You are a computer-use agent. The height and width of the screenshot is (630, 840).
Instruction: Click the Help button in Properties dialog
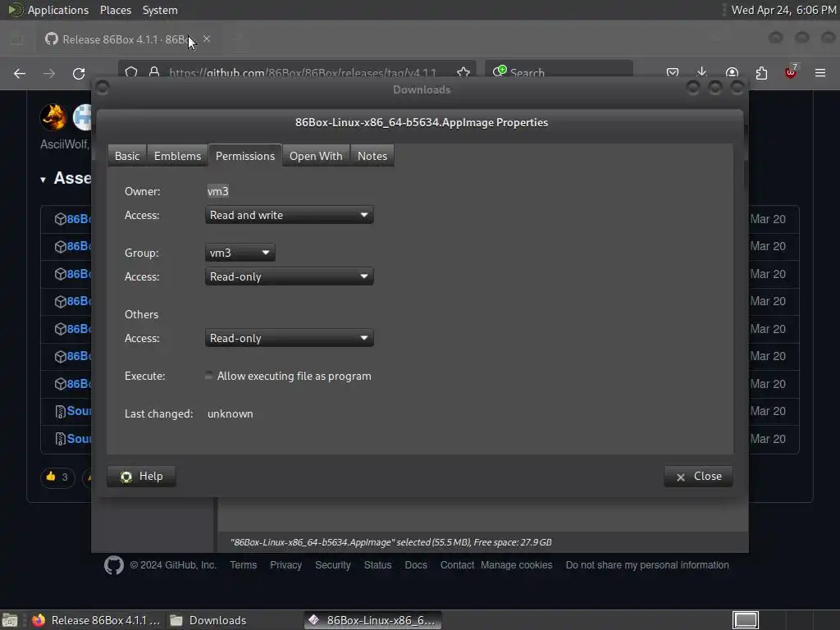141,477
